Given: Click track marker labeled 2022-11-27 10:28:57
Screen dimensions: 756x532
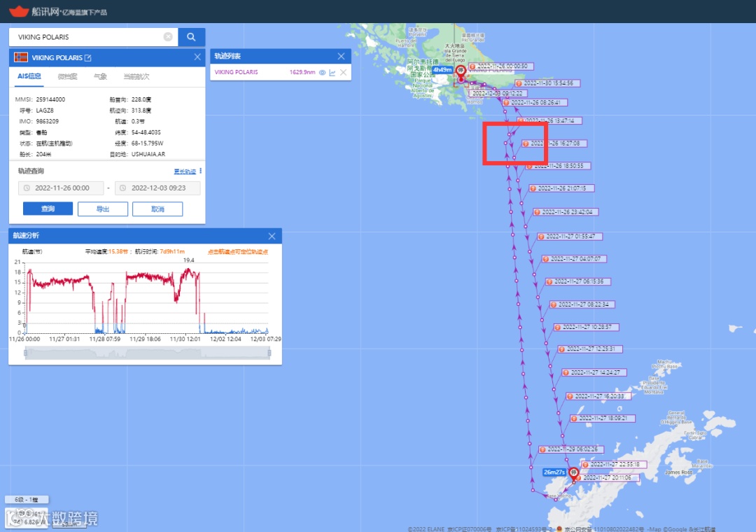Looking at the screenshot, I should [587, 328].
